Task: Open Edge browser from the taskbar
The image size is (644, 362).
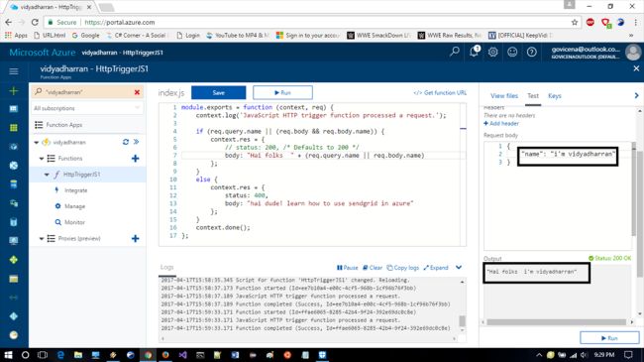Action: tap(60, 355)
